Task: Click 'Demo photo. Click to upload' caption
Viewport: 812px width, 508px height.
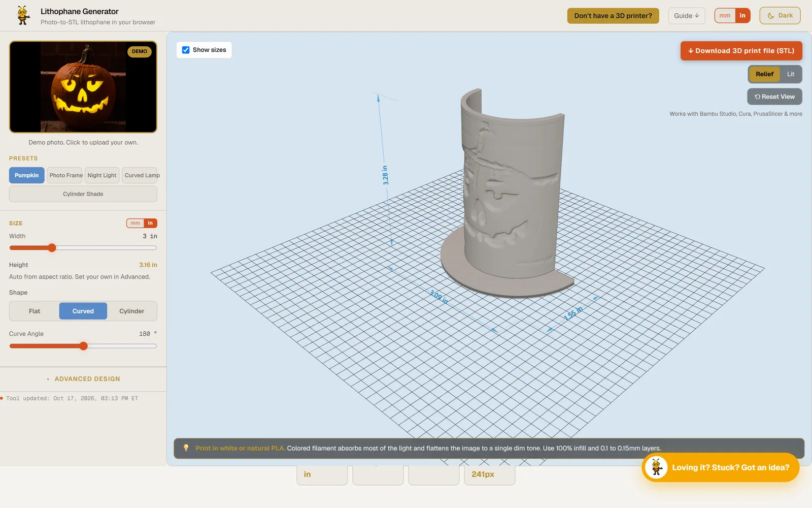Action: [x=83, y=142]
